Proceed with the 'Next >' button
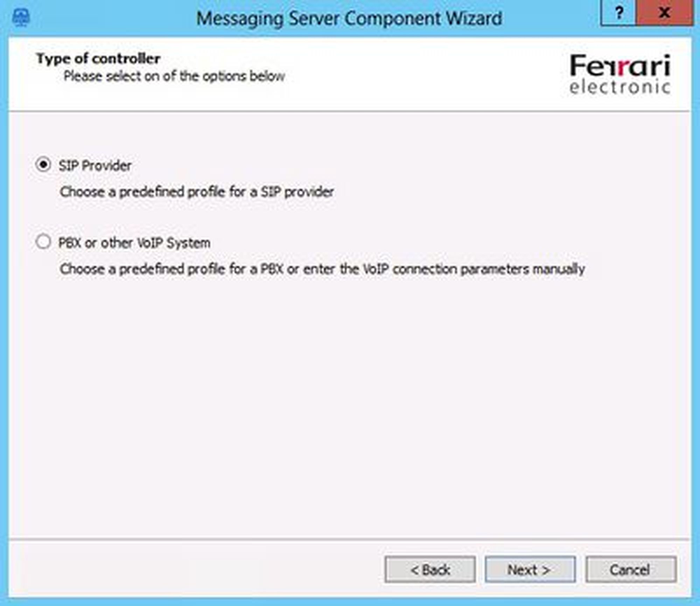The width and height of the screenshot is (700, 606). 530,570
